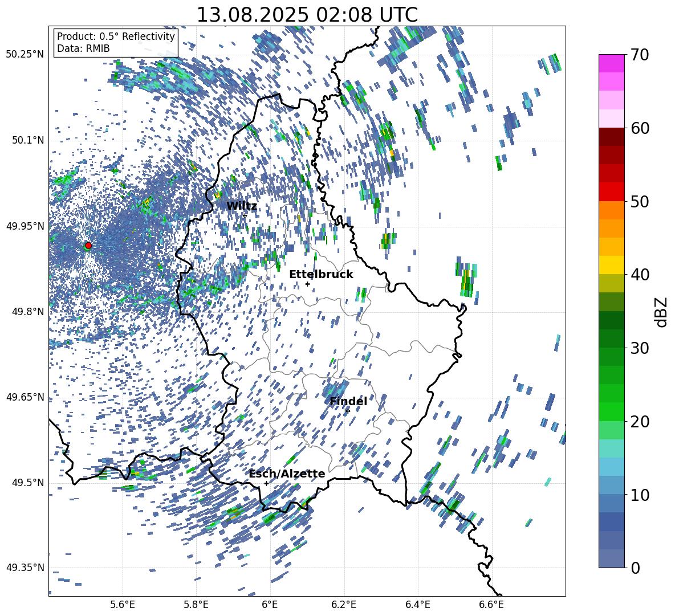Screen dimensions: 675x616
Task: Click the 6.6°E longitude label
Action: click(x=491, y=605)
